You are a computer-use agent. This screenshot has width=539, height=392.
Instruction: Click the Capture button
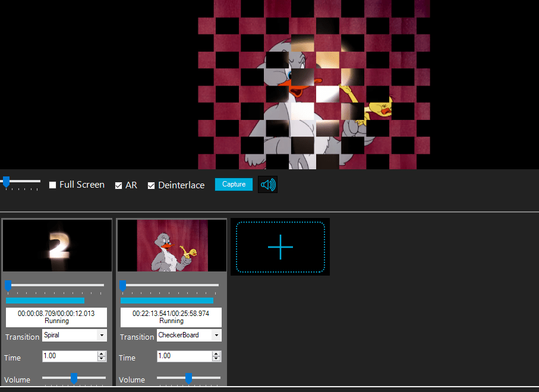click(234, 184)
